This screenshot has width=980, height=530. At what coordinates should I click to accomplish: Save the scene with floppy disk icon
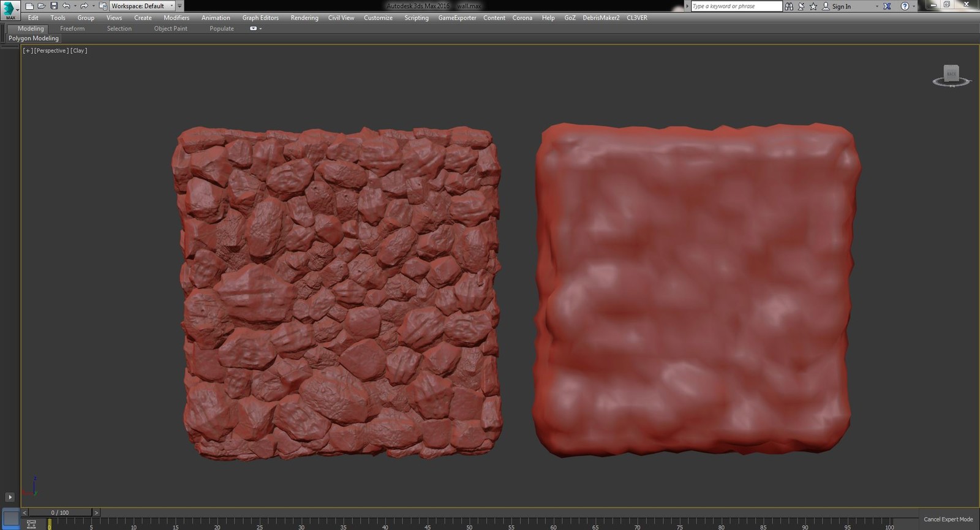54,6
